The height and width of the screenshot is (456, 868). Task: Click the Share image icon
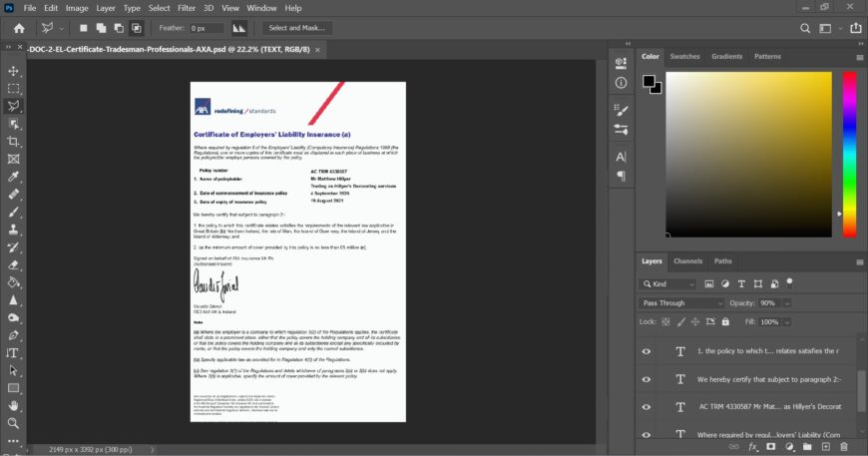(x=856, y=28)
